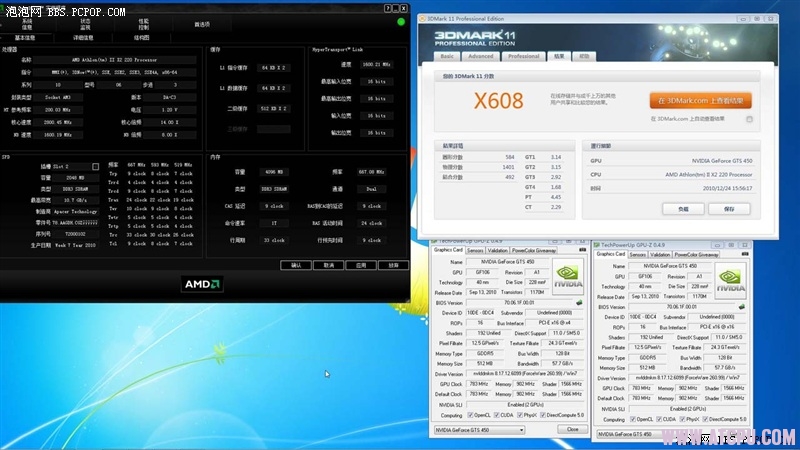
Task: Switch to 结构图 diagram sub-tab in OverDrive
Action: tap(141, 38)
